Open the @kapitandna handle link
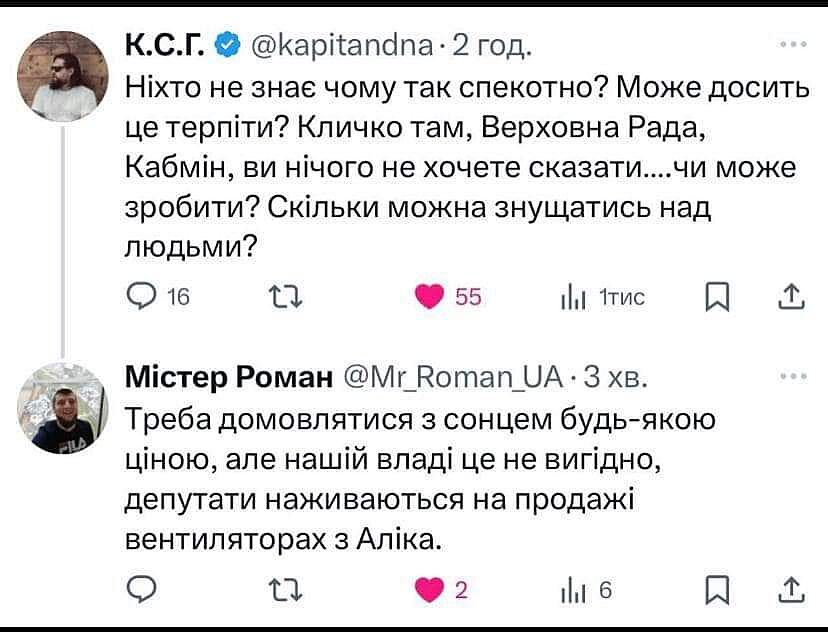The height and width of the screenshot is (632, 828). click(x=339, y=46)
